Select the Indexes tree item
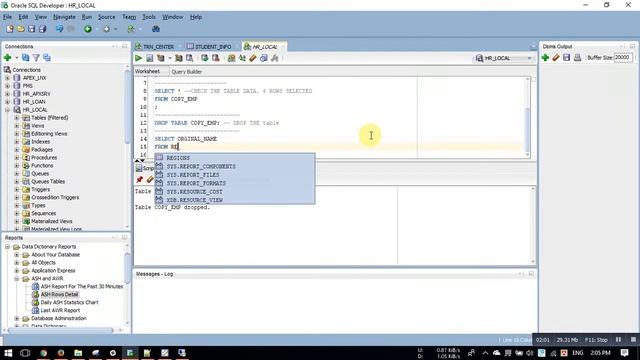 coord(40,142)
